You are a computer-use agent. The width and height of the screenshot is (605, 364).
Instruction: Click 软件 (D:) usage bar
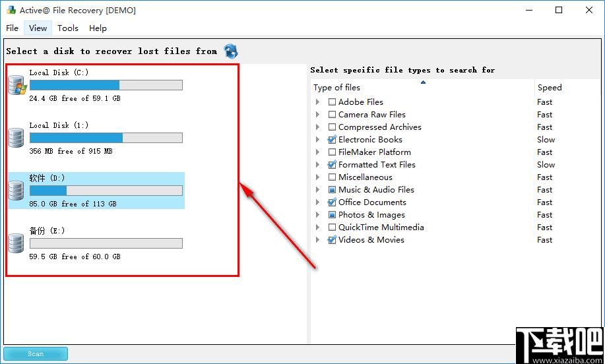[106, 191]
